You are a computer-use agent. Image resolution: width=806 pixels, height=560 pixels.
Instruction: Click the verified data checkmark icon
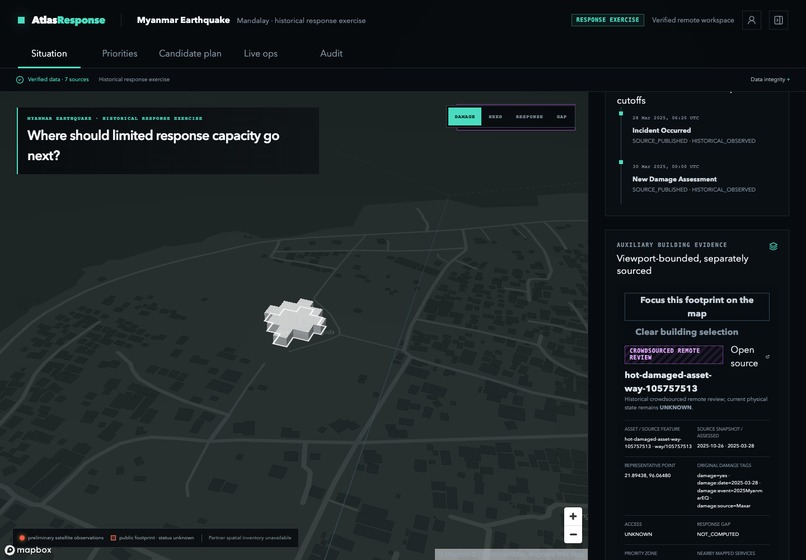coord(20,80)
